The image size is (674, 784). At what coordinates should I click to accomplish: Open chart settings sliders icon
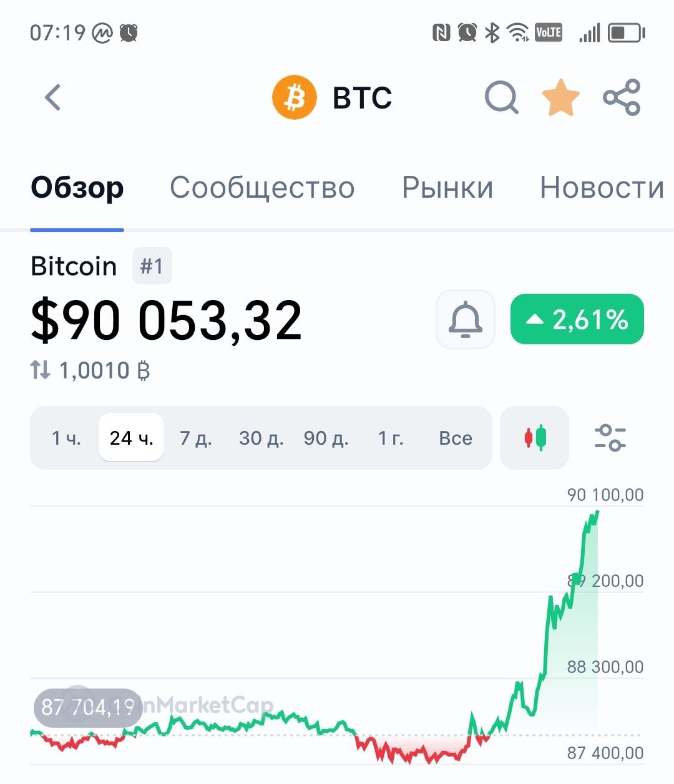[610, 438]
